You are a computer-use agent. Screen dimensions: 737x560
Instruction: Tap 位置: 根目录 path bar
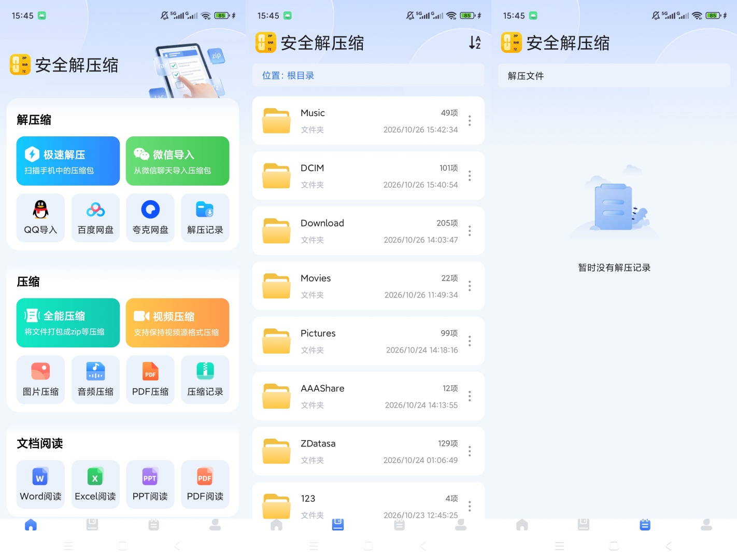[368, 75]
